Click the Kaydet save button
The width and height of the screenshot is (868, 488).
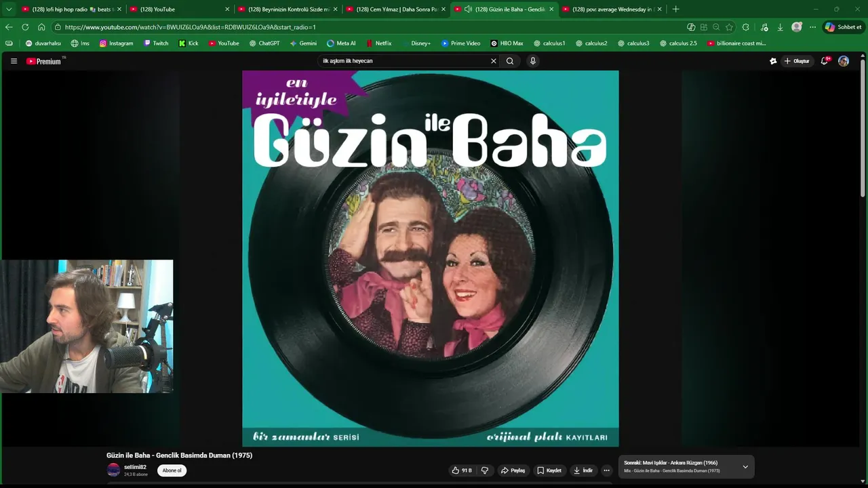[549, 470]
